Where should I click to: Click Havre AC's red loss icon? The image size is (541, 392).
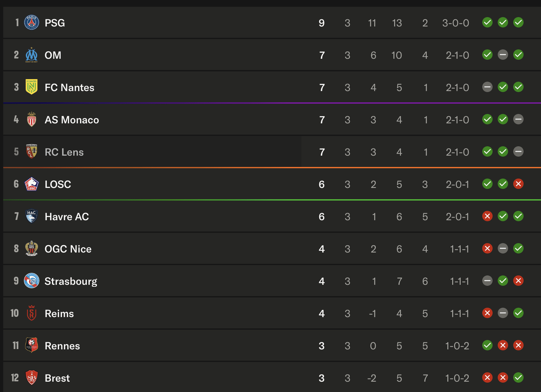tap(487, 216)
